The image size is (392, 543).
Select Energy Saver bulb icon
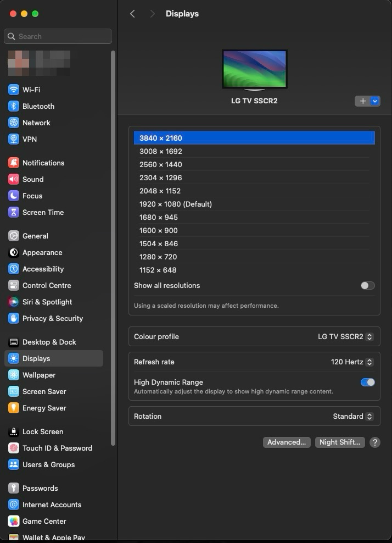(14, 408)
